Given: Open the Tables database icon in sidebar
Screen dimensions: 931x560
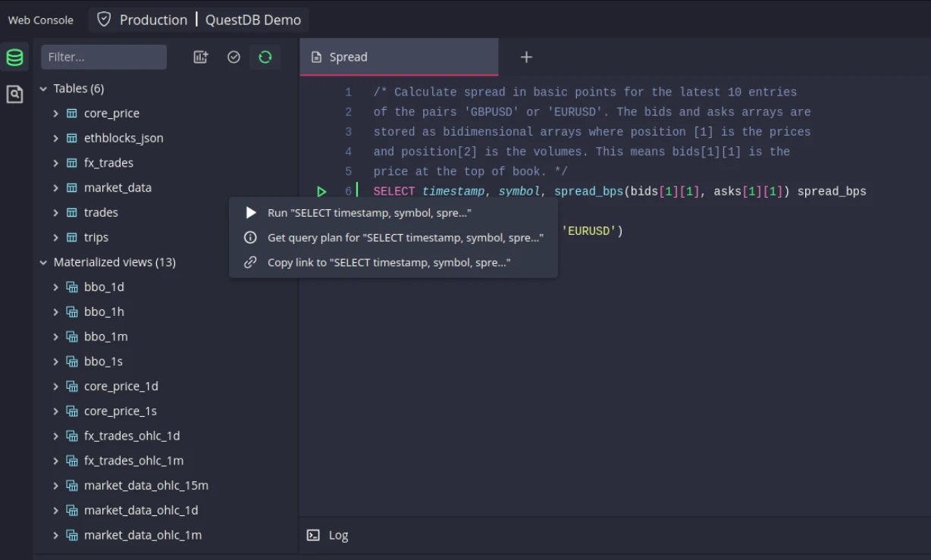Looking at the screenshot, I should (14, 58).
